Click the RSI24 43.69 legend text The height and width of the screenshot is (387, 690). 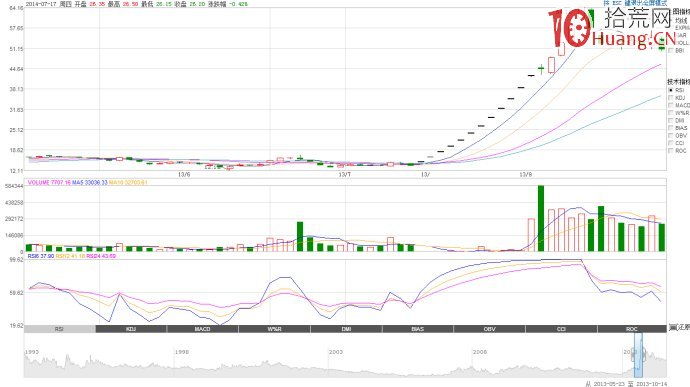click(101, 256)
